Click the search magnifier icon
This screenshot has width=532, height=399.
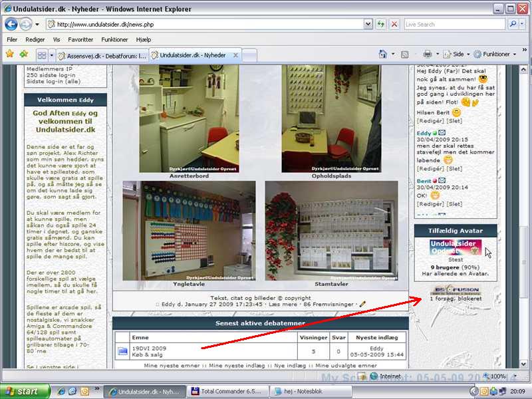tap(513, 24)
